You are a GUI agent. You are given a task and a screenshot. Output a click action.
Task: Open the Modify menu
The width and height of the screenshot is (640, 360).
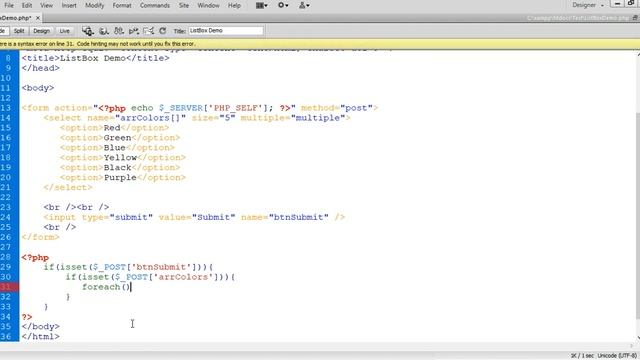point(94,5)
